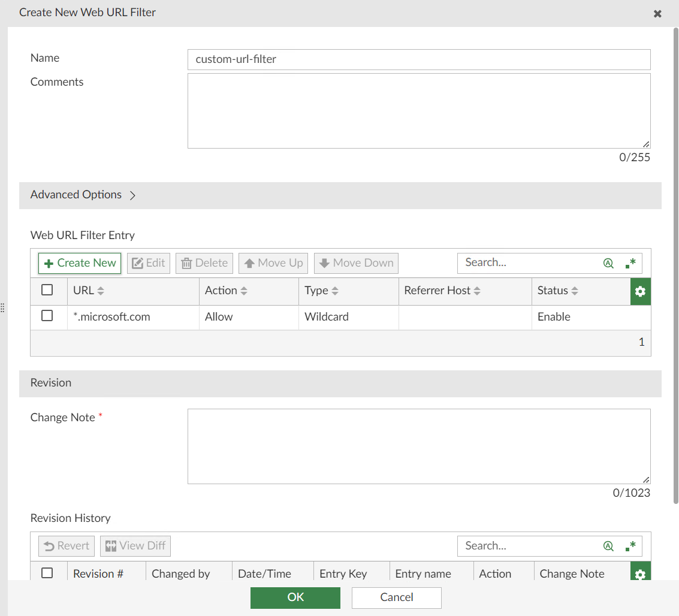Screen dimensions: 679x616
Task: Click the Change Note resize grip handle
Action: point(645,479)
